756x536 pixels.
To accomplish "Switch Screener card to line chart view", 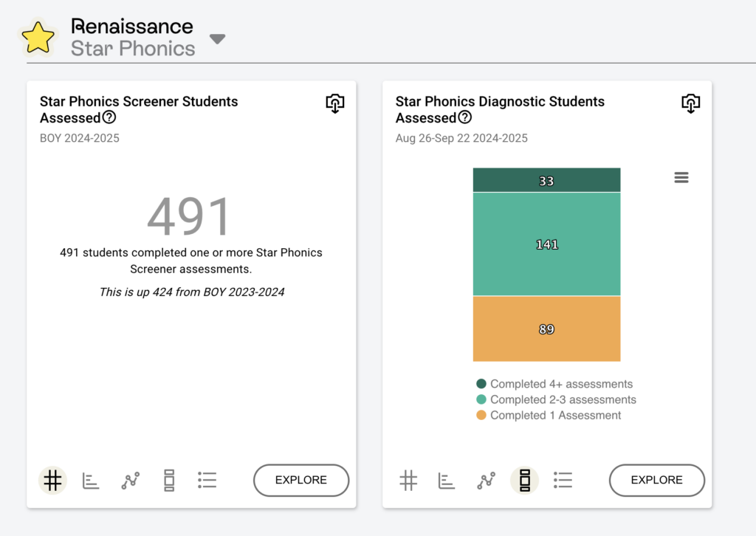I will pos(130,480).
